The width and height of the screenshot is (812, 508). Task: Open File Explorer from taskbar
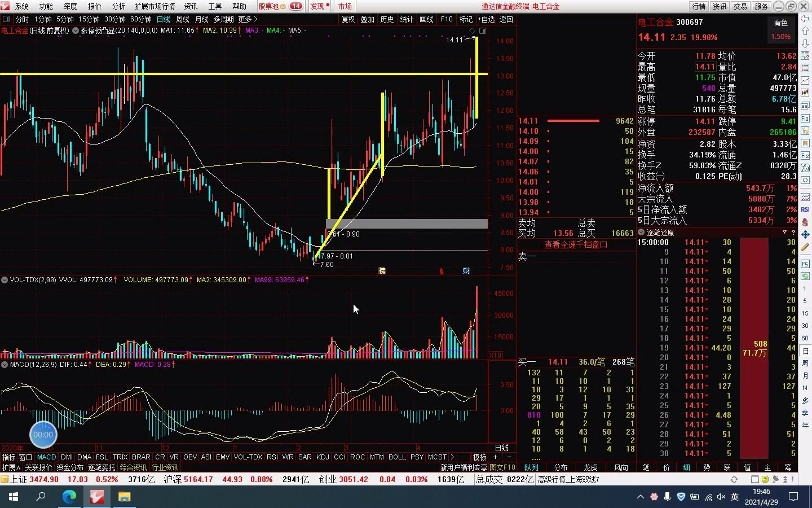(x=124, y=497)
